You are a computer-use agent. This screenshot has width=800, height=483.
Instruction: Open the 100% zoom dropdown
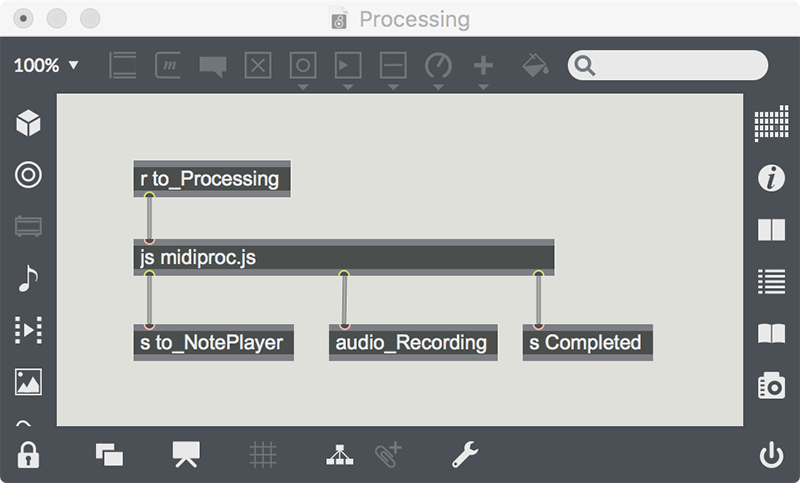coord(46,65)
